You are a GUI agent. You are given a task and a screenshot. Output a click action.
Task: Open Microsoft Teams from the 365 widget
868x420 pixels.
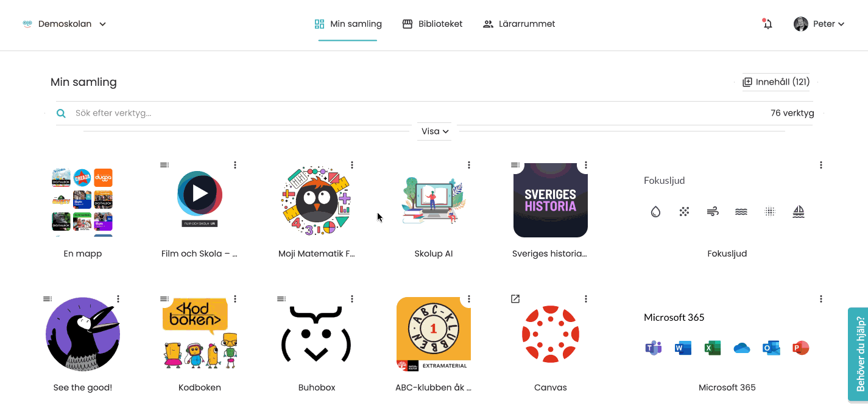tap(654, 348)
